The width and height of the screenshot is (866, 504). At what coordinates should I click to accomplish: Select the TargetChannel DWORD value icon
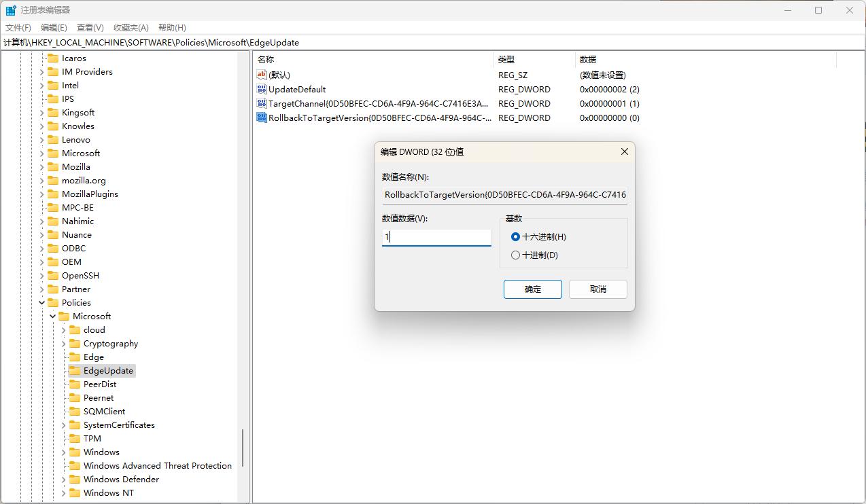pos(262,103)
